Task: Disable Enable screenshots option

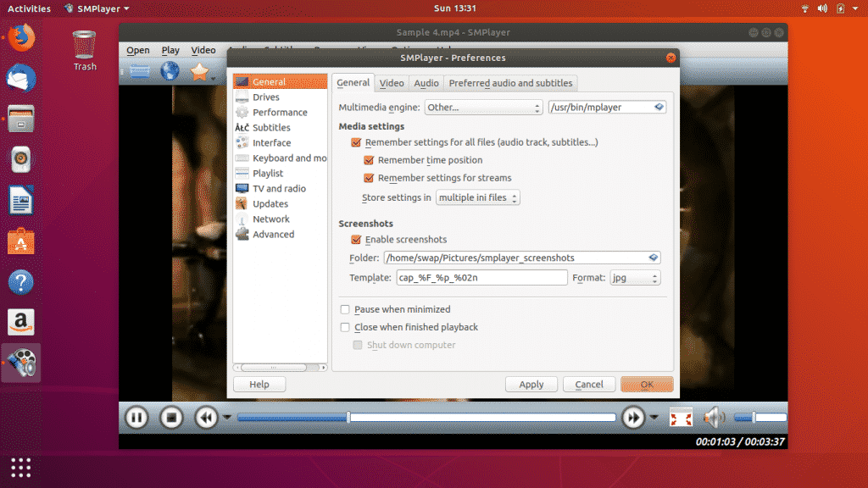Action: 357,240
